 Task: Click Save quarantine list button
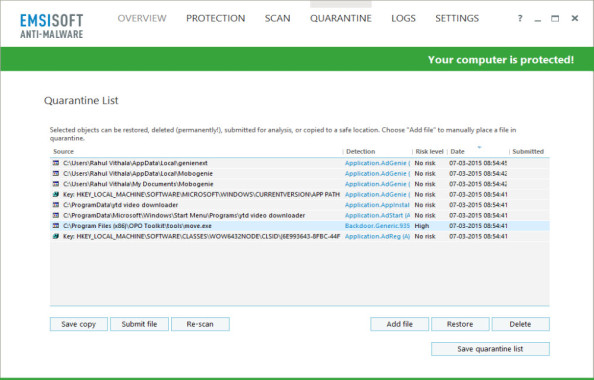coord(490,349)
